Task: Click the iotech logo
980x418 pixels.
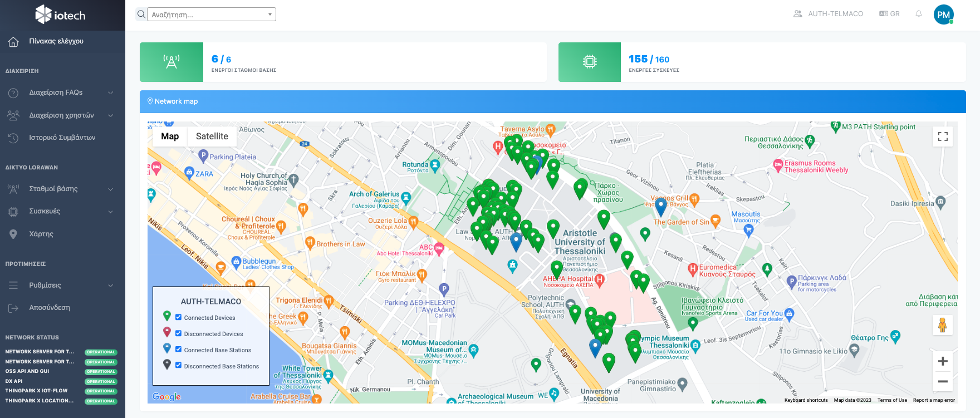Action: point(60,14)
